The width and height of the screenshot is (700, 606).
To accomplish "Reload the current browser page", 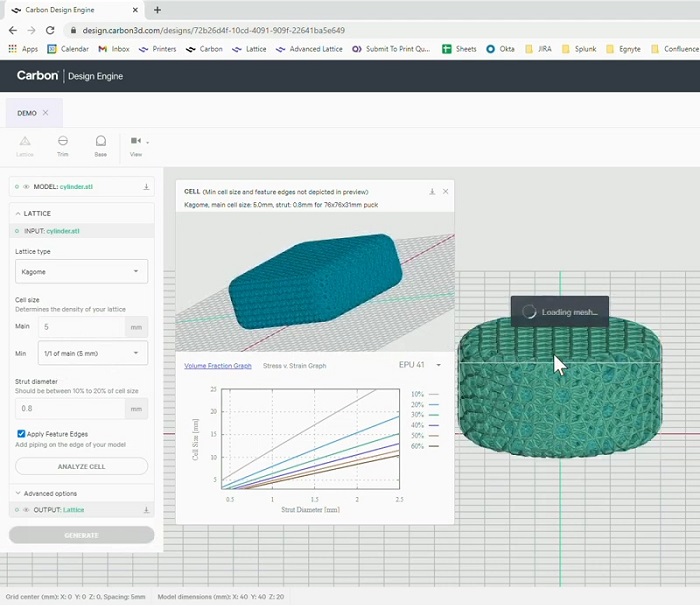I will coord(50,31).
